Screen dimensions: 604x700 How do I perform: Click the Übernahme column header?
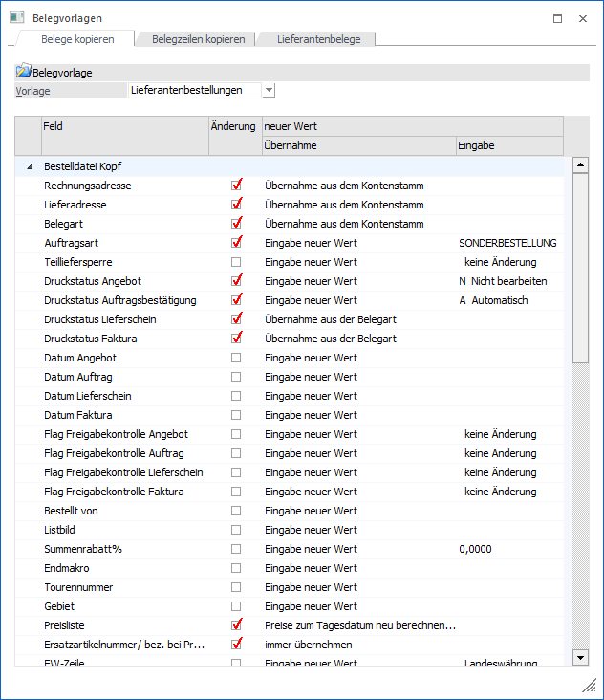click(358, 145)
